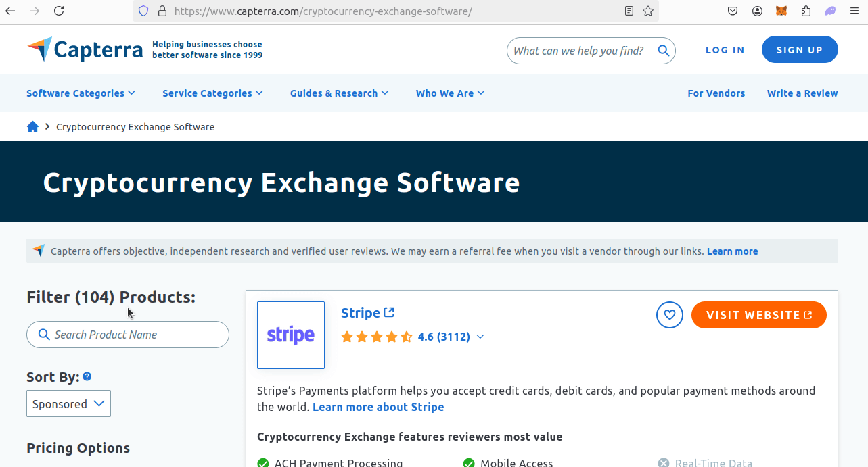Focus the Search Product Name field

click(x=128, y=335)
